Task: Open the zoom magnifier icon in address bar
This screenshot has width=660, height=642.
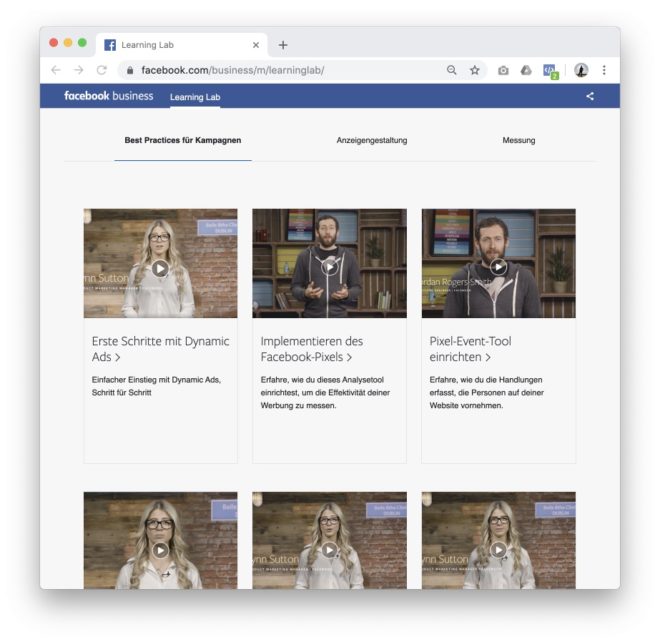Action: pyautogui.click(x=451, y=70)
